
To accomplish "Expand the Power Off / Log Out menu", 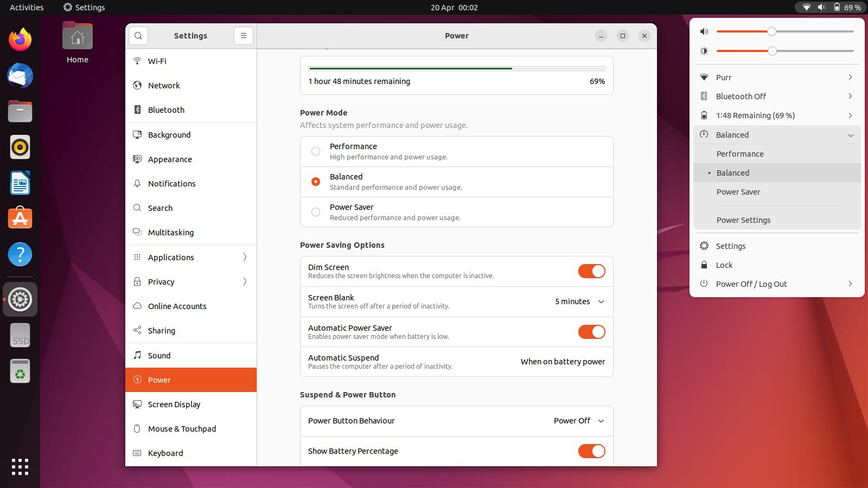I will [x=751, y=284].
